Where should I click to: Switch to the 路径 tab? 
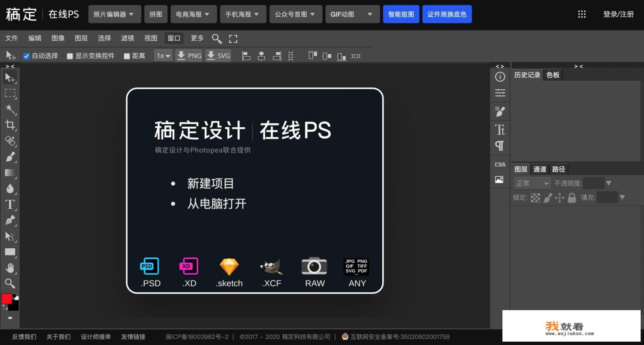[558, 169]
